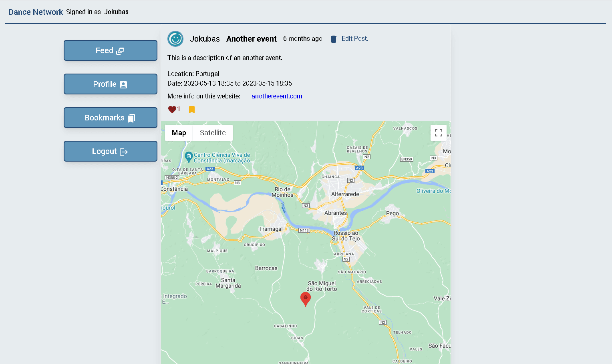Click the Dance Network site title
612x364 pixels.
tap(36, 12)
